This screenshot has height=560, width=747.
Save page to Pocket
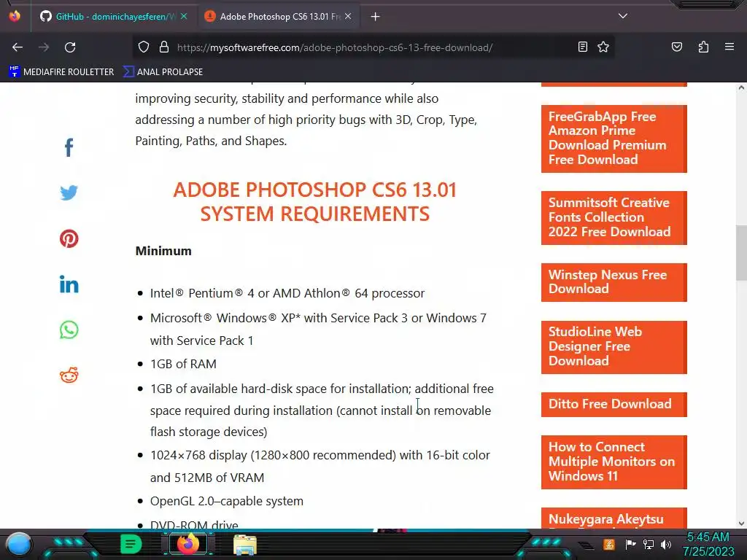point(676,47)
